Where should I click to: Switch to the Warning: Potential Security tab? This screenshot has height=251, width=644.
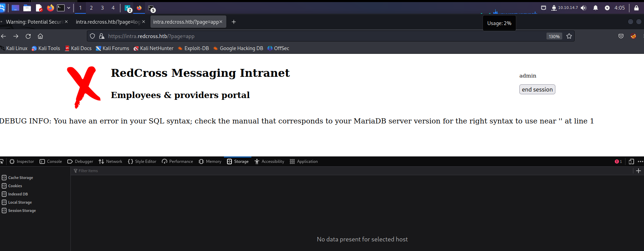(34, 22)
